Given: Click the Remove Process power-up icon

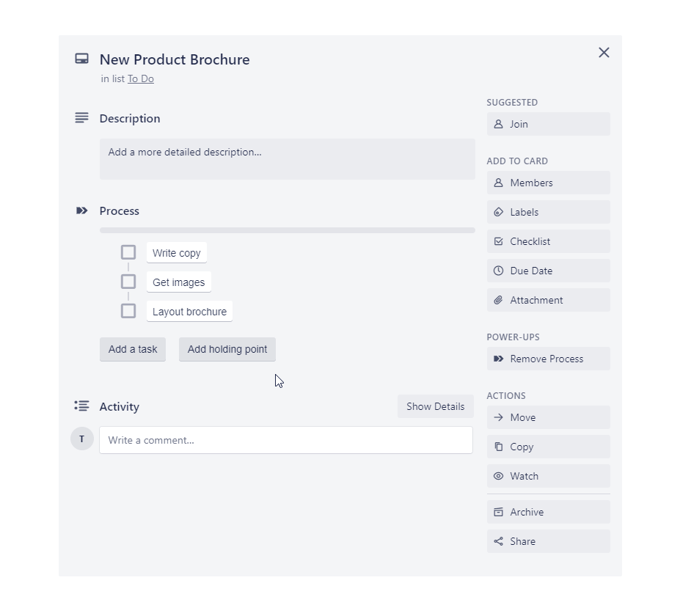Looking at the screenshot, I should pyautogui.click(x=500, y=359).
